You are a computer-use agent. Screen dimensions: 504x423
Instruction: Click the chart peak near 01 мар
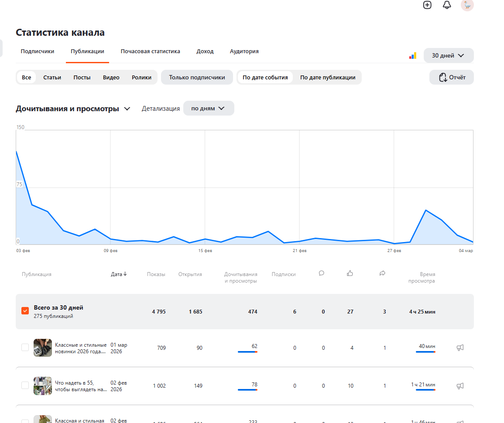click(x=426, y=210)
